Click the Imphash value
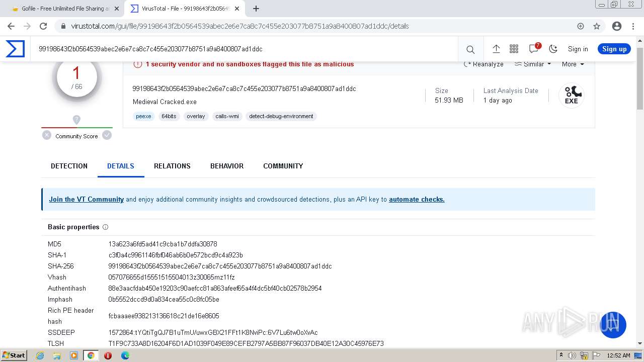Screen dimensions: 644x362 [164, 299]
